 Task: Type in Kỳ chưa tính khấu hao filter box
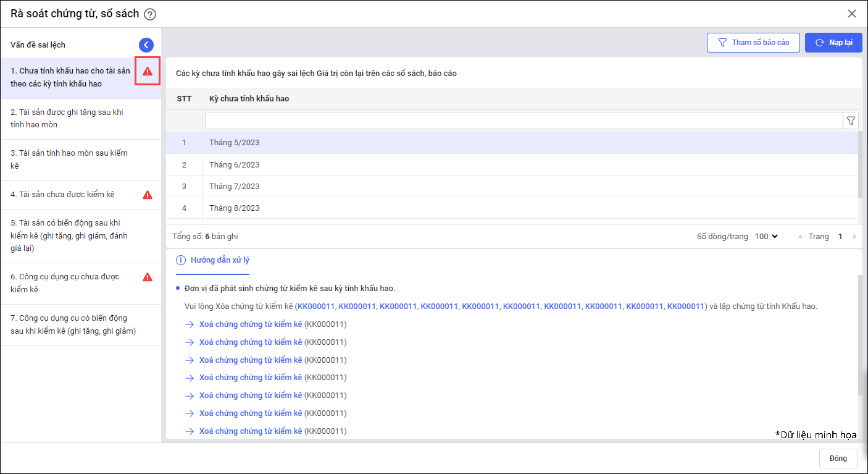click(524, 121)
